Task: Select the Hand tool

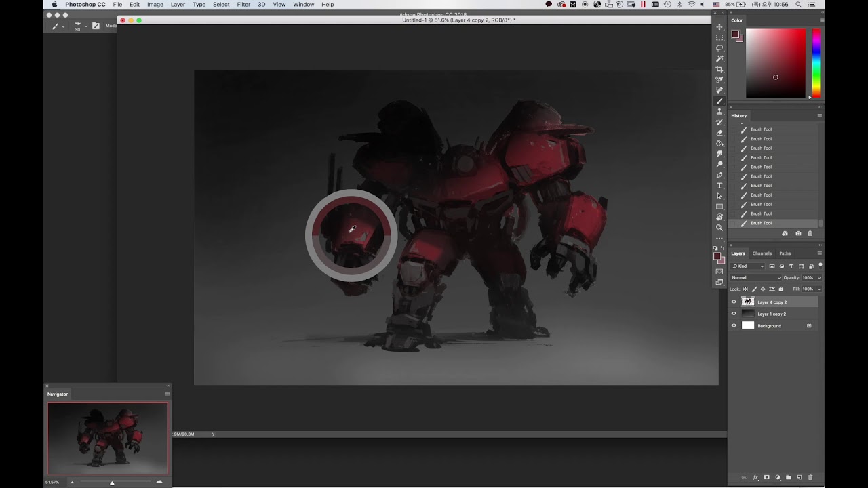Action: [719, 217]
